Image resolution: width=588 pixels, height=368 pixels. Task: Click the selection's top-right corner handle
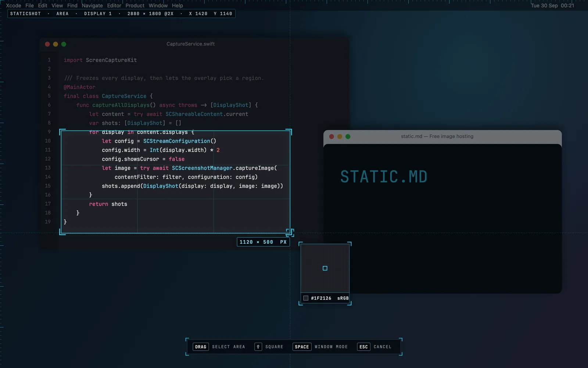tap(289, 131)
